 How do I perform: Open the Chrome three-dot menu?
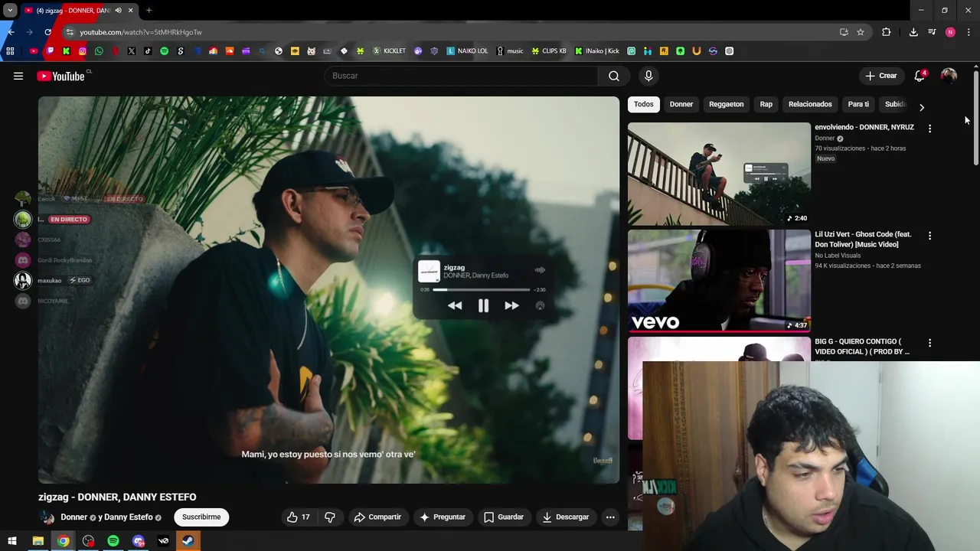(x=969, y=32)
